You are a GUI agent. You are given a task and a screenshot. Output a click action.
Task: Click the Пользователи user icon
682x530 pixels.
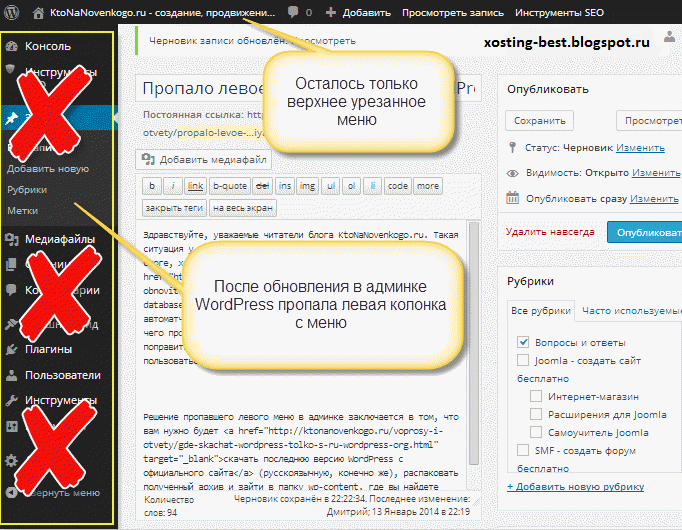[12, 375]
